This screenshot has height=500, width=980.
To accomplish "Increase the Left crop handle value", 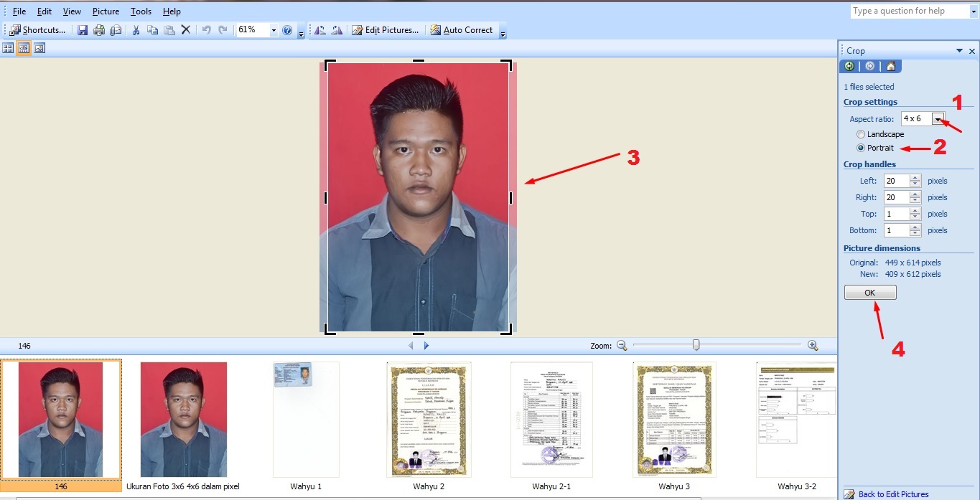I will (x=915, y=178).
